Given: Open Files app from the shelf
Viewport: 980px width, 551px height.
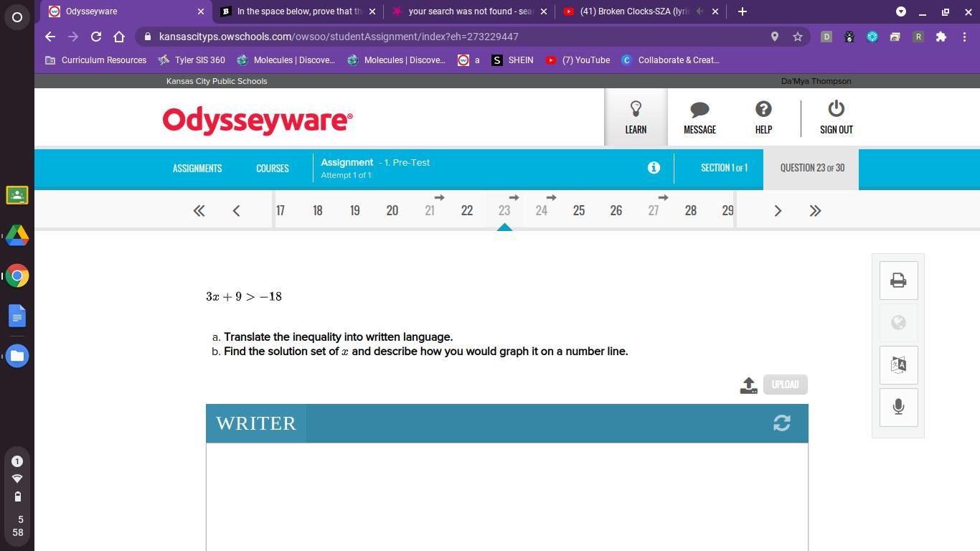Looking at the screenshot, I should (x=17, y=356).
